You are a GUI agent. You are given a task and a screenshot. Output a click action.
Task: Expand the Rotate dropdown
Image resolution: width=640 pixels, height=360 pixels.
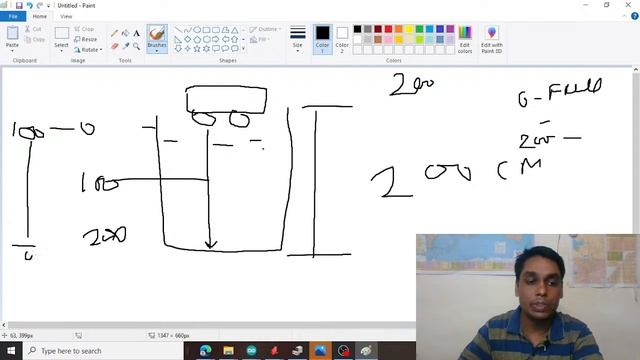[x=101, y=50]
